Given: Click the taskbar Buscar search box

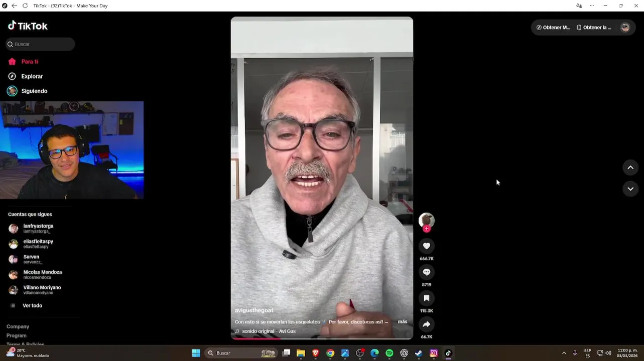Looking at the screenshot, I should point(241,353).
